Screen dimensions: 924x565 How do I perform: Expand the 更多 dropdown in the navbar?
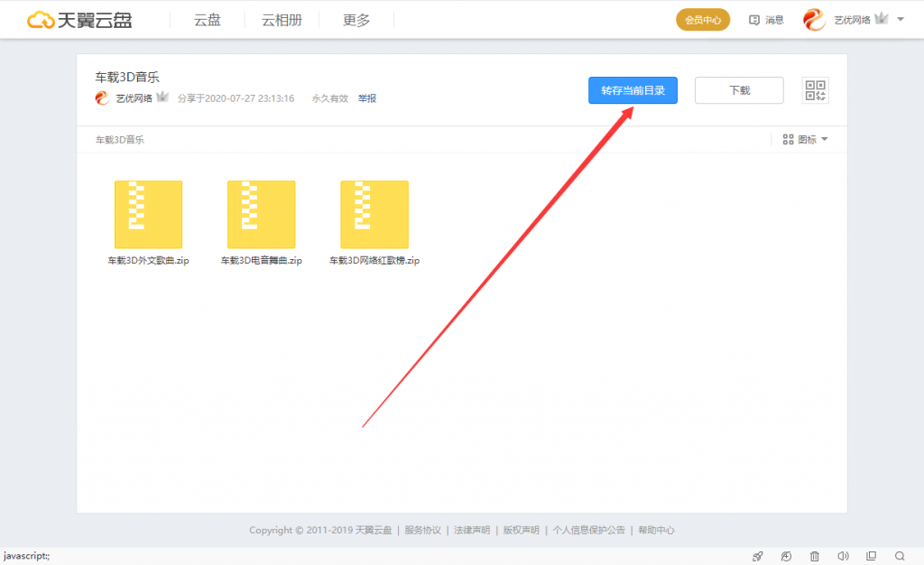(x=355, y=19)
